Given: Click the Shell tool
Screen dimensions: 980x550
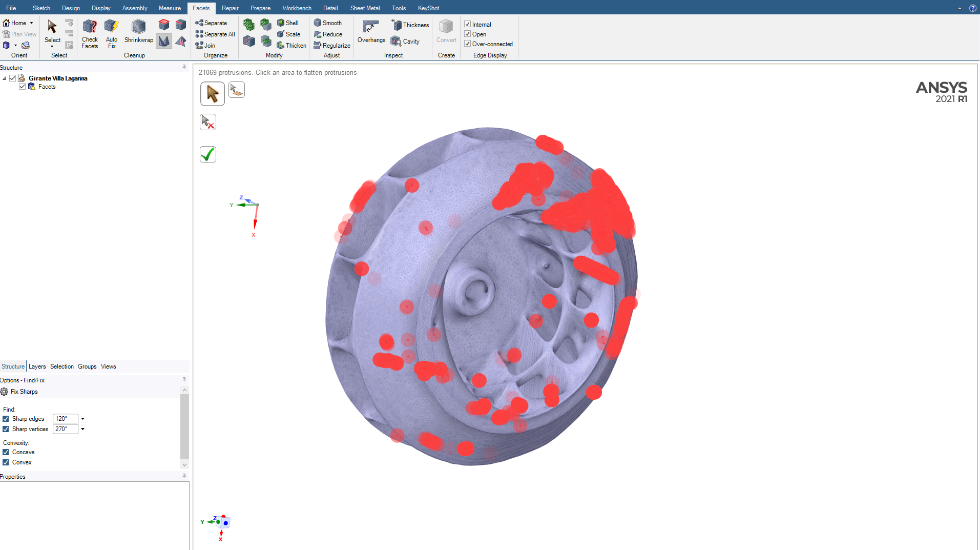Looking at the screenshot, I should 288,23.
